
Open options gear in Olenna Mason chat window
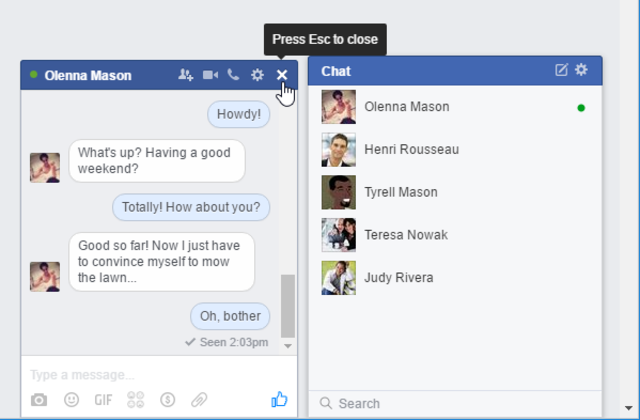tap(257, 75)
